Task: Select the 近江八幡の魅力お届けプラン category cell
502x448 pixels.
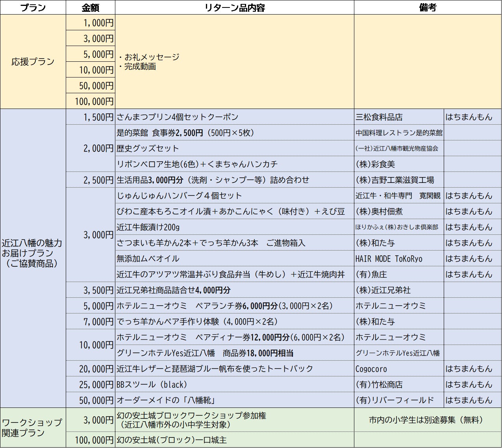Action: click(x=33, y=253)
